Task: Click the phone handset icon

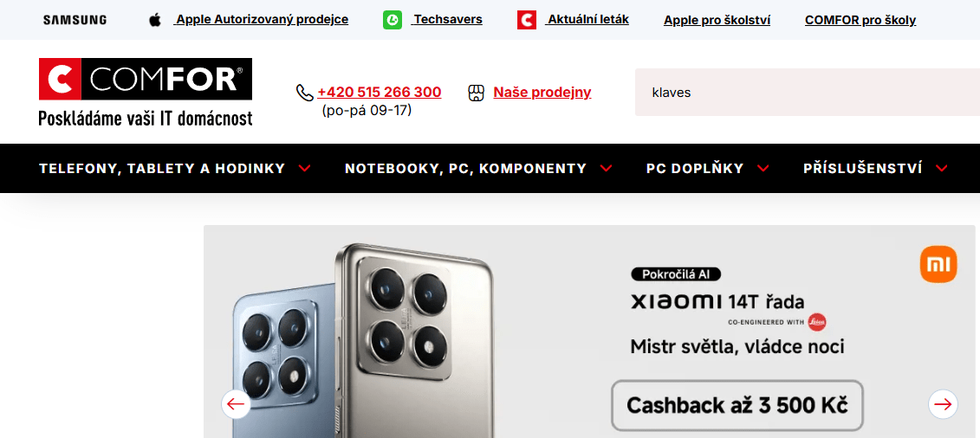Action: [304, 93]
